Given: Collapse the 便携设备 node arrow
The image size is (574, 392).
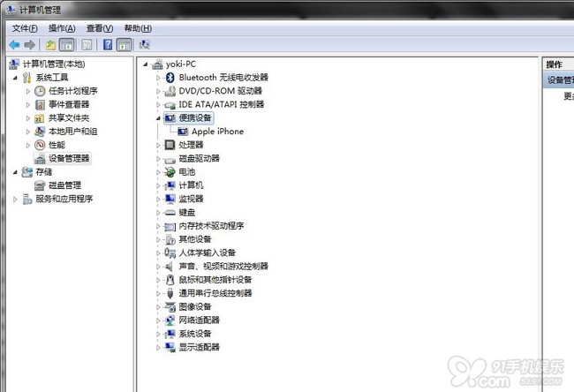Looking at the screenshot, I should coord(158,118).
